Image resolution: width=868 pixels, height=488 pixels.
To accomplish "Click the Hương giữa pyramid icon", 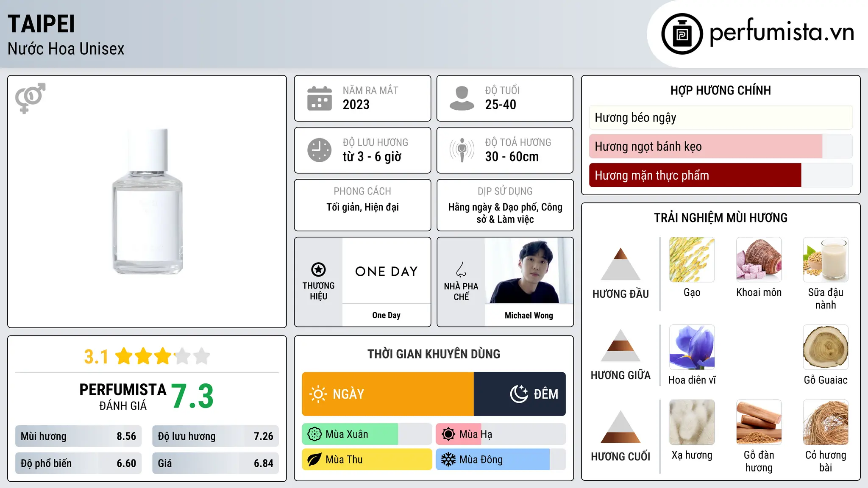I will click(x=620, y=345).
